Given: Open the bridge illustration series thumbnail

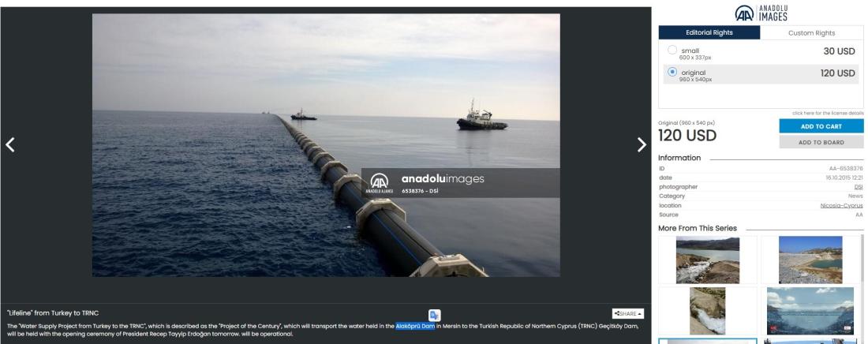Looking at the screenshot, I should (811, 309).
